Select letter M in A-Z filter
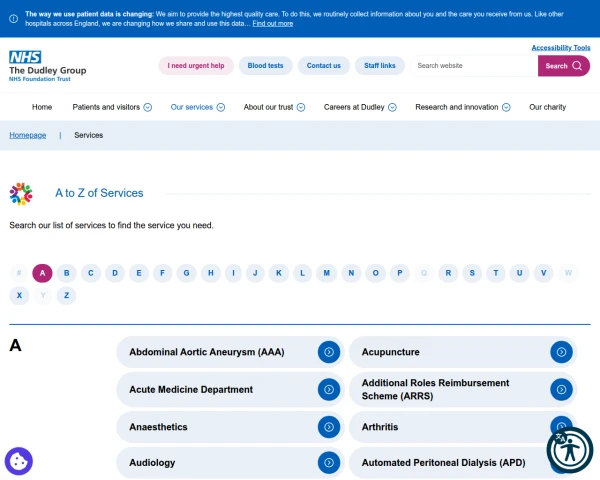Screen dimensions: 600x480 (x=327, y=273)
